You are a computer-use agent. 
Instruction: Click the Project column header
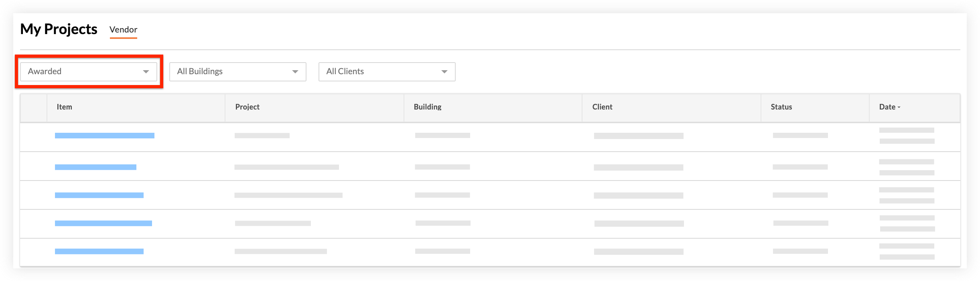click(x=247, y=107)
